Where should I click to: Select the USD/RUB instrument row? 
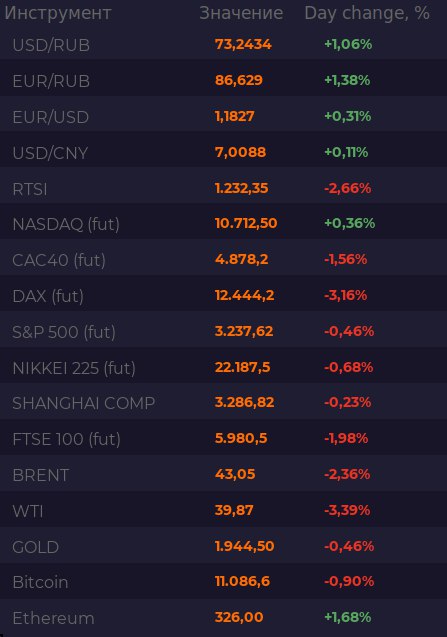tap(224, 44)
